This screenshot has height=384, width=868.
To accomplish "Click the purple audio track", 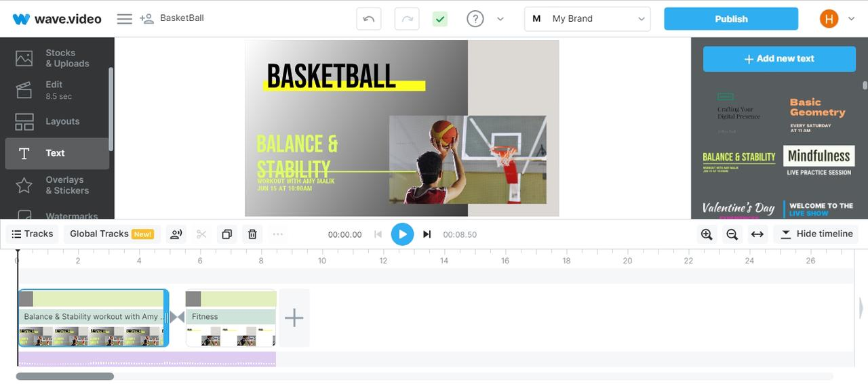I will (x=147, y=359).
